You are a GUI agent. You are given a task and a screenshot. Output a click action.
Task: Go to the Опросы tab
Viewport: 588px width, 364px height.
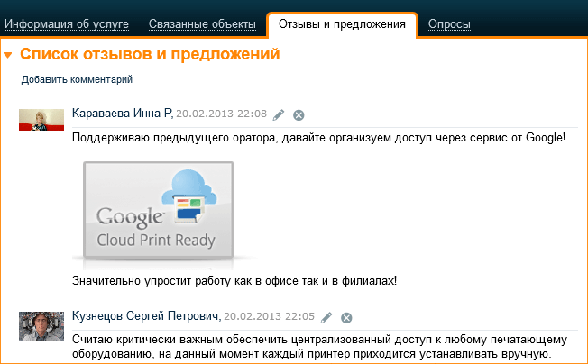click(x=449, y=24)
